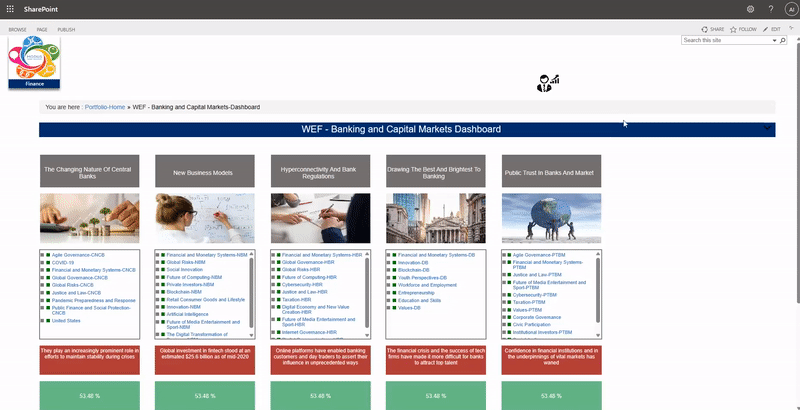Open the SharePoint app launcher grid
This screenshot has height=410, width=800.
(x=10, y=9)
